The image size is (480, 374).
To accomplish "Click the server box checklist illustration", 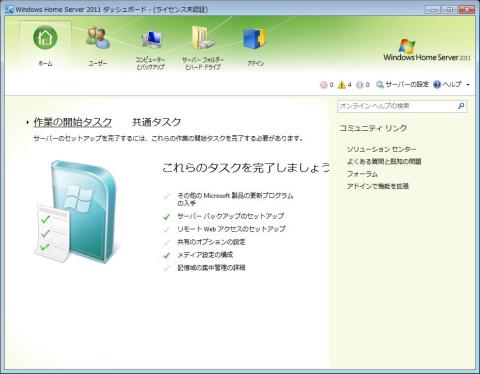I will (76, 212).
